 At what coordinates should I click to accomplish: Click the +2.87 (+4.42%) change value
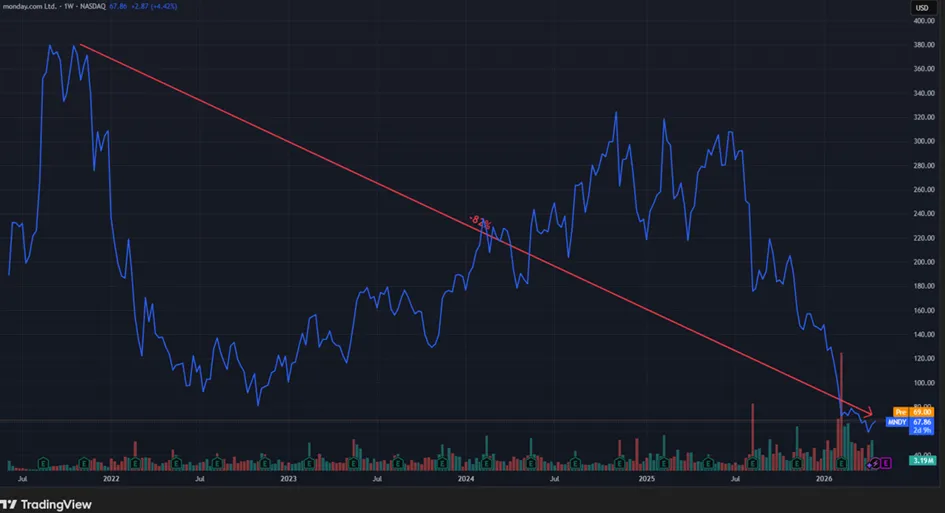coord(154,7)
